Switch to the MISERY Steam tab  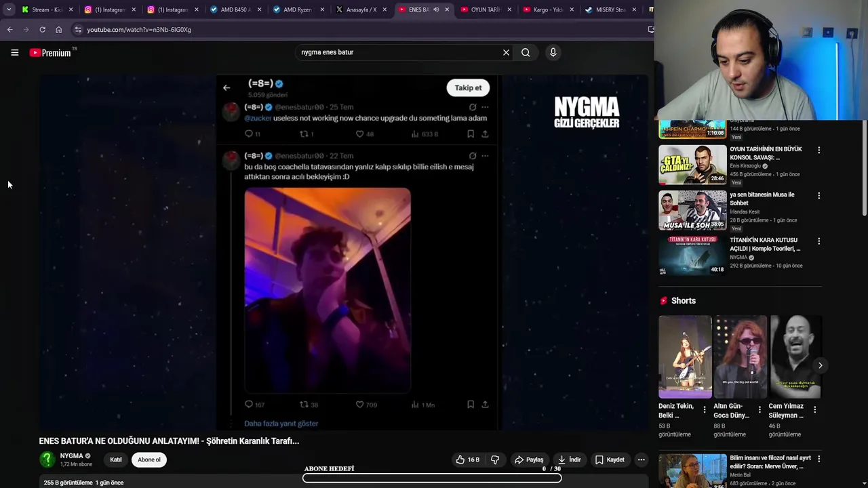click(x=610, y=9)
